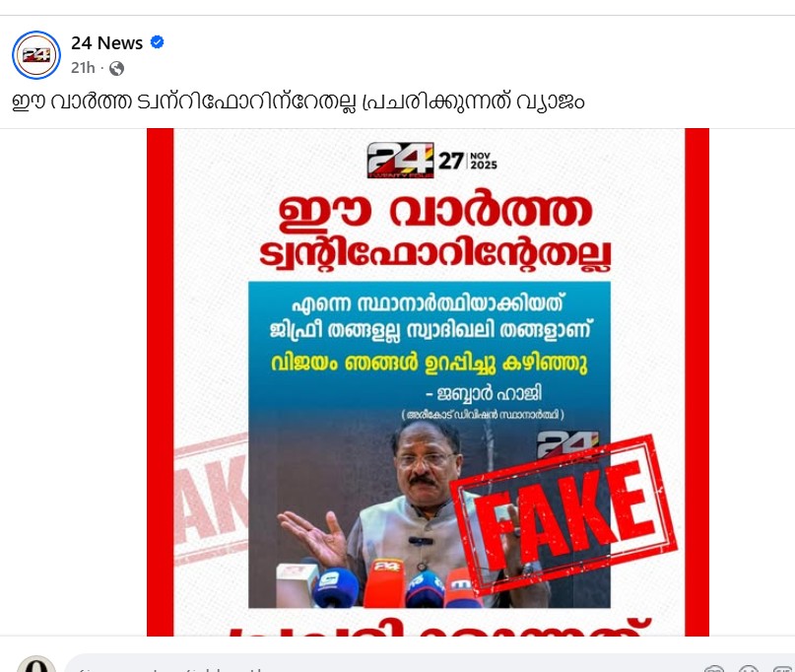Click the yellow text line in inset

tap(429, 364)
